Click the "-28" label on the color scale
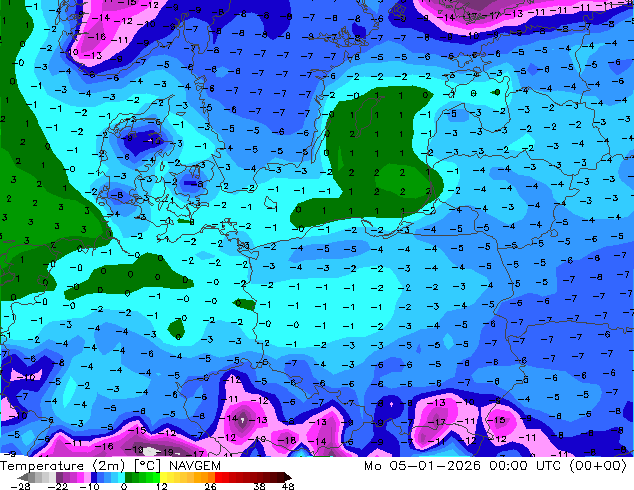The height and width of the screenshot is (490, 634). (x=20, y=486)
